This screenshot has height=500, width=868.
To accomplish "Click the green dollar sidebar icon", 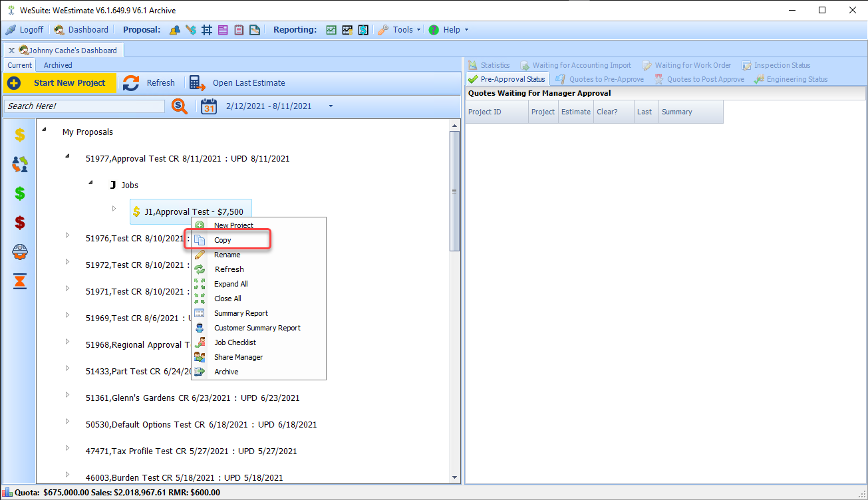I will click(20, 193).
